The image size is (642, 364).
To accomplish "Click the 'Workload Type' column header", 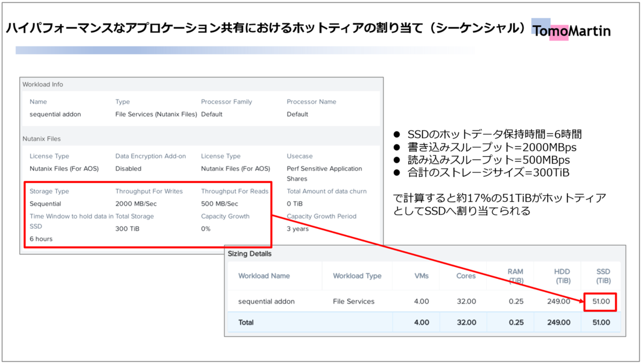I will pyautogui.click(x=357, y=276).
